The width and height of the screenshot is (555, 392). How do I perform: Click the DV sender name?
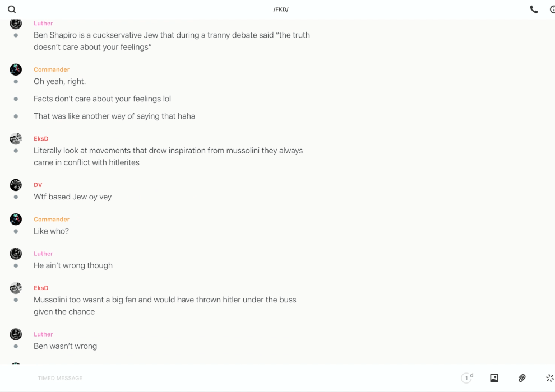click(x=38, y=185)
